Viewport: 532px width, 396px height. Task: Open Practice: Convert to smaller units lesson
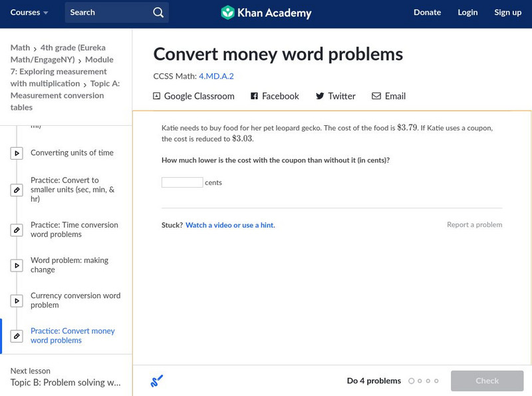click(72, 190)
